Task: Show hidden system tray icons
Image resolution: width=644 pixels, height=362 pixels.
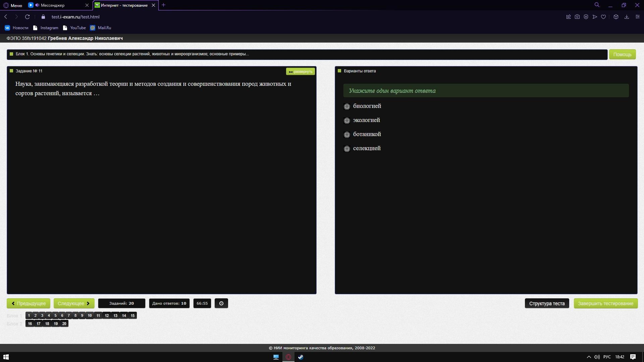Action: pos(589,357)
